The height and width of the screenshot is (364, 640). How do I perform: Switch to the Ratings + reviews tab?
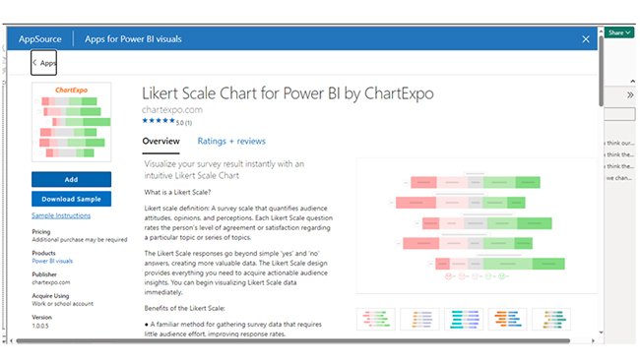click(x=231, y=141)
